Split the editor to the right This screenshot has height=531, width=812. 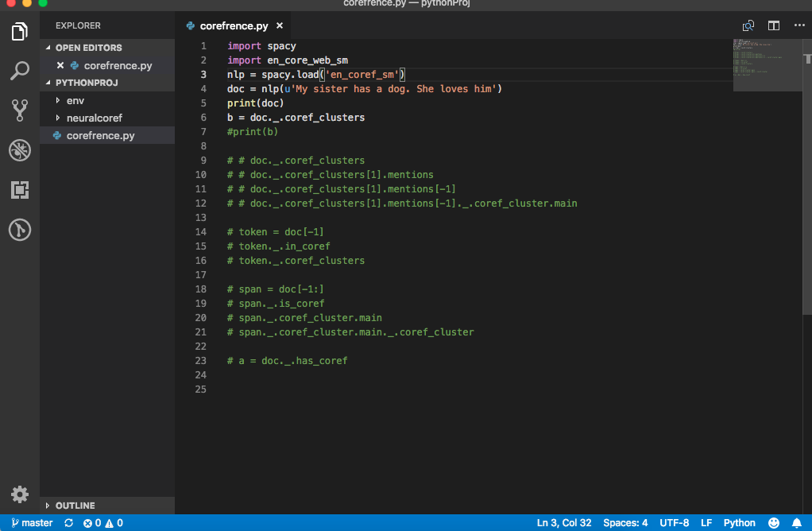coord(774,25)
